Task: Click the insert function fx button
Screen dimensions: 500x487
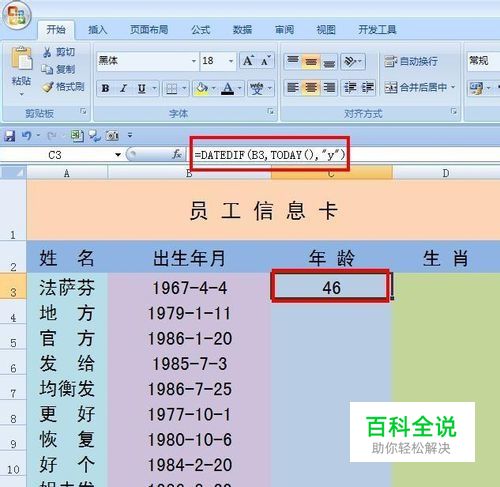Action: pyautogui.click(x=177, y=154)
